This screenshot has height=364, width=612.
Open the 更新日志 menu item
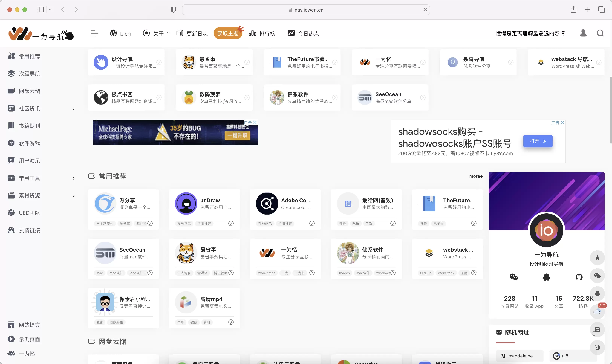[x=192, y=33]
